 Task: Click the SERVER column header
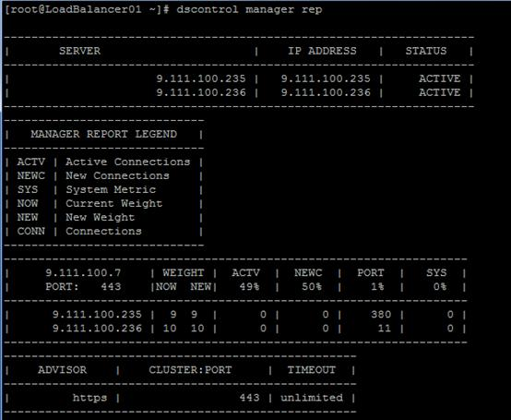pyautogui.click(x=80, y=51)
